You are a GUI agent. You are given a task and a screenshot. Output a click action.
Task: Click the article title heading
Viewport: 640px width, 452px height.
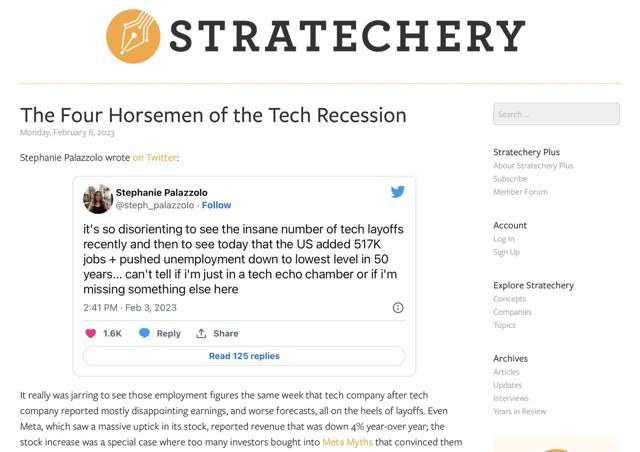point(213,115)
